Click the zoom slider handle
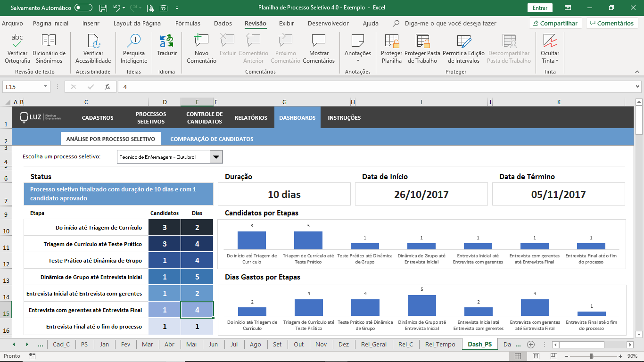 coord(591,356)
